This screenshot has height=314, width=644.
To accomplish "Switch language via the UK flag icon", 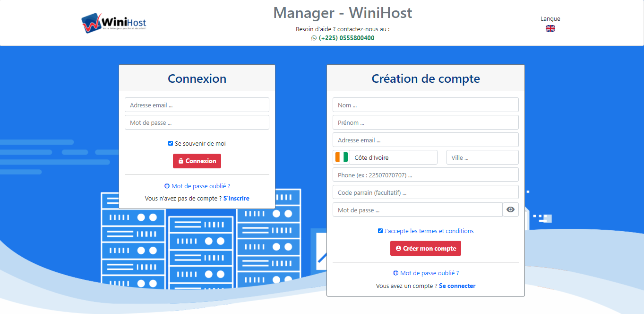I will point(550,28).
